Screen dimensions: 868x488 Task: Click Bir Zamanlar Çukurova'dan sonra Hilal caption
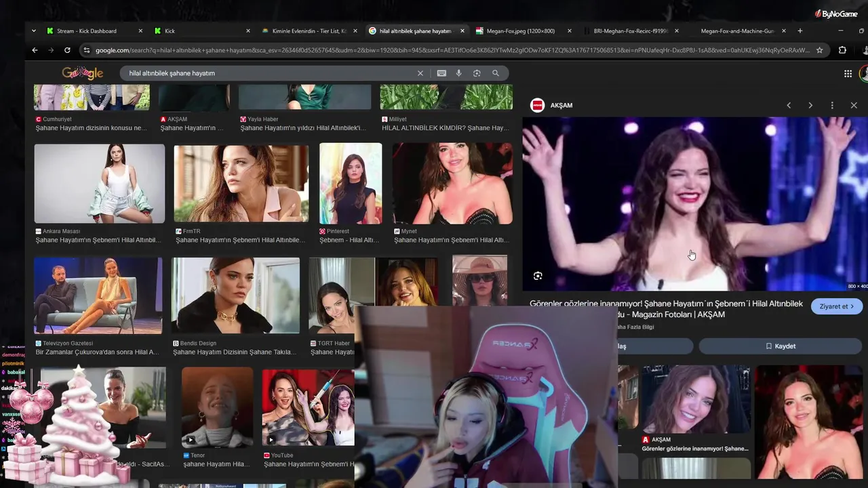[x=98, y=352]
